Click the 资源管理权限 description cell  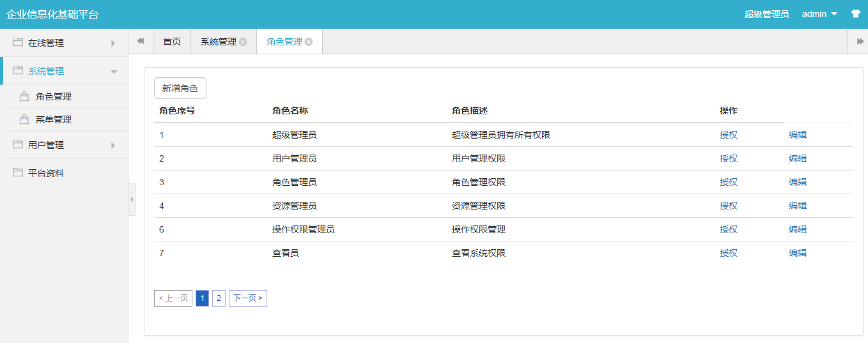(x=479, y=206)
